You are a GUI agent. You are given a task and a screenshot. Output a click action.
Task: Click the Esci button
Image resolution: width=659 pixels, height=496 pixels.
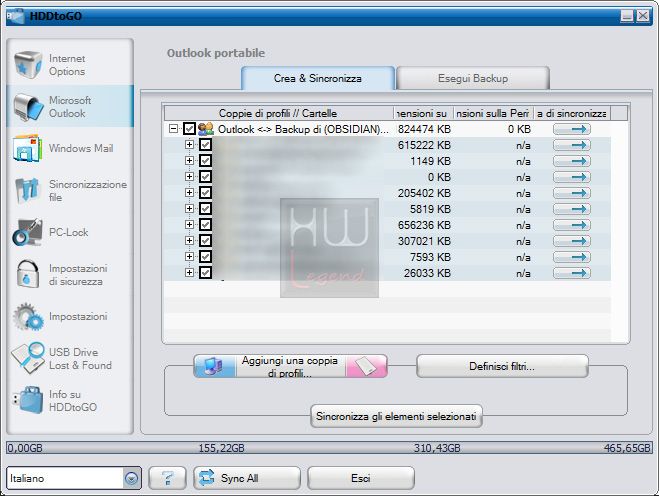tap(361, 478)
